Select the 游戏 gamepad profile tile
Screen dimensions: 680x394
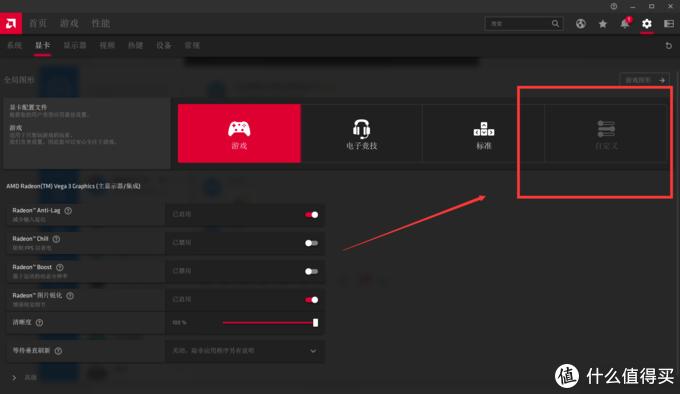point(239,134)
